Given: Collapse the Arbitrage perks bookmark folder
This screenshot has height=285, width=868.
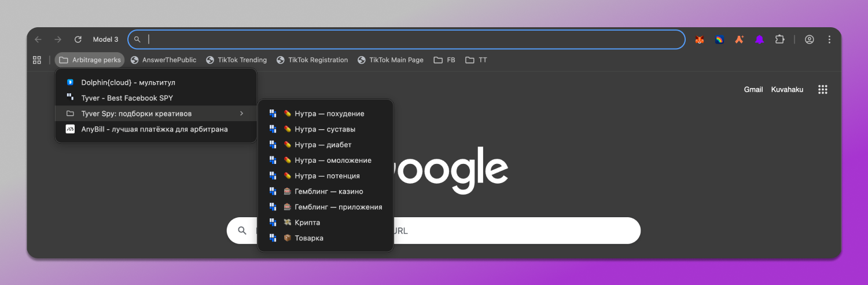Looking at the screenshot, I should click(90, 60).
